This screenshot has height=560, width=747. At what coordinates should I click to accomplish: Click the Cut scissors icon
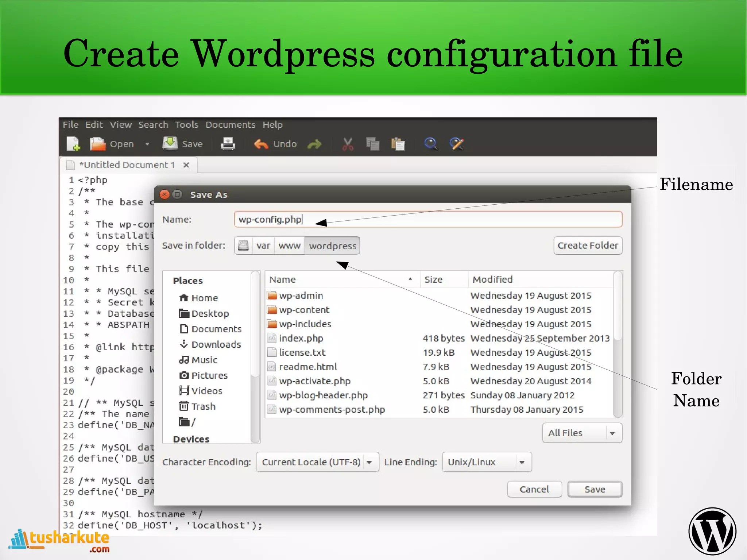(348, 144)
